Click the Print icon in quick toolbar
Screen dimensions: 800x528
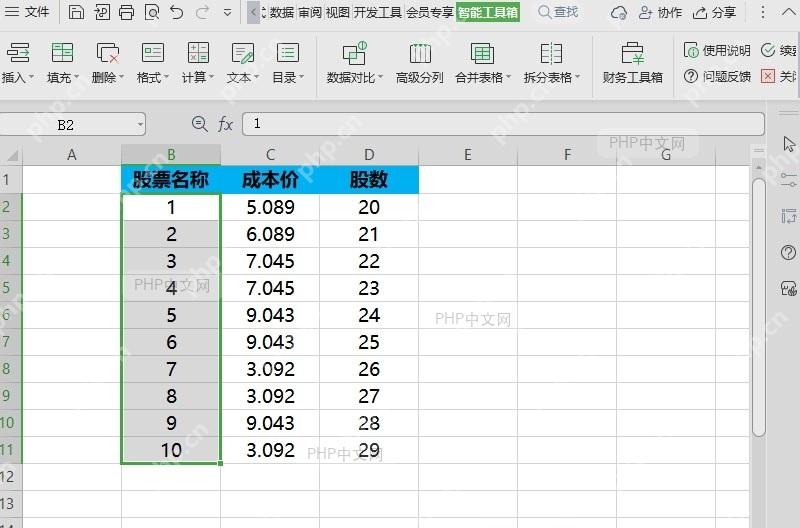click(x=127, y=12)
